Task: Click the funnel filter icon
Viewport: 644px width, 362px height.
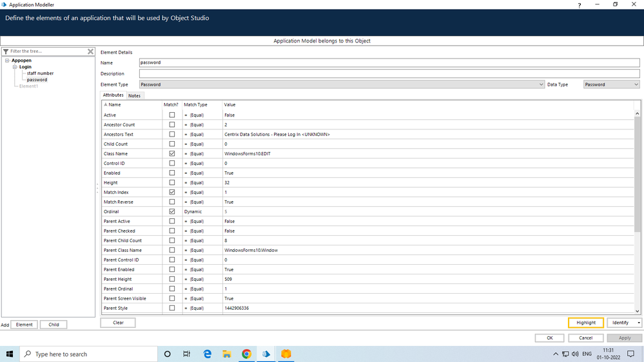Action: pos(6,52)
